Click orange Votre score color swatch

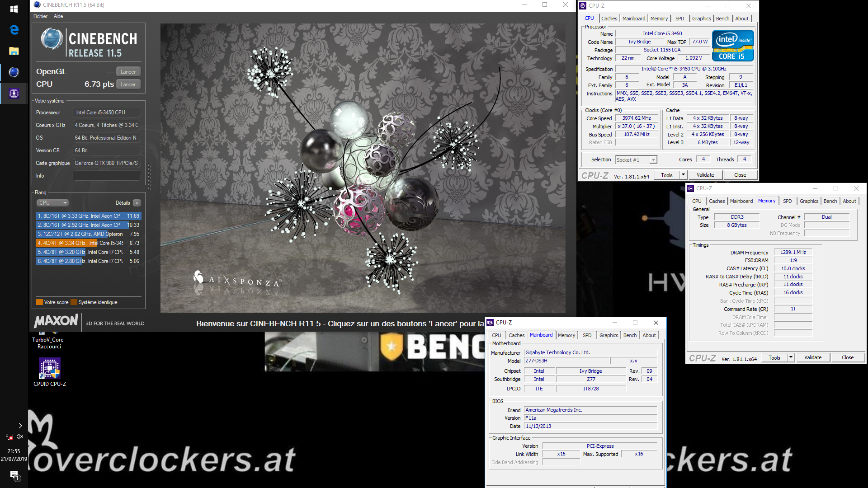(39, 302)
